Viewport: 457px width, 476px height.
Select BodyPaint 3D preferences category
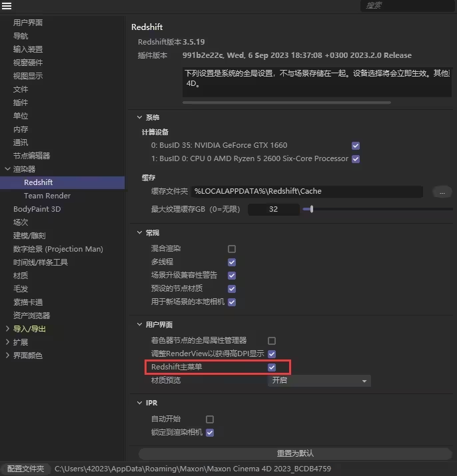(37, 209)
